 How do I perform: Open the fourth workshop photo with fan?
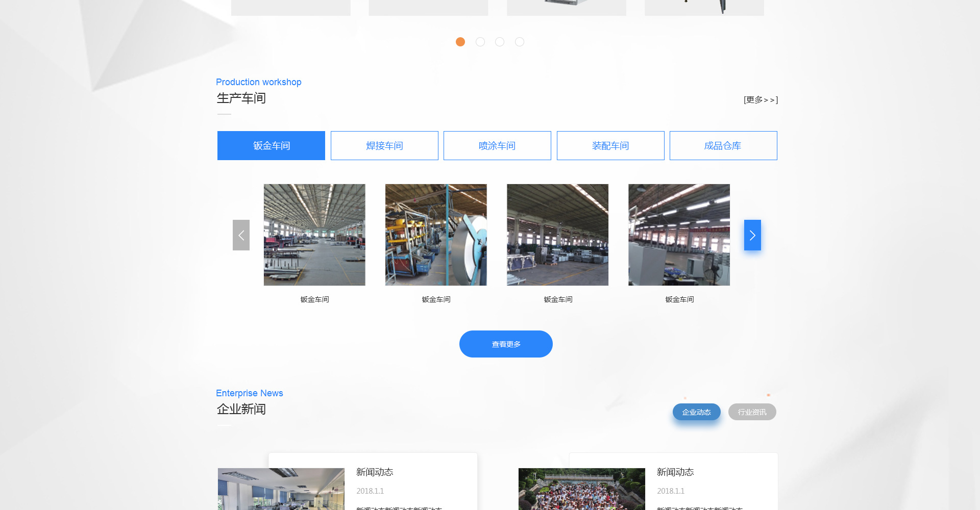[x=679, y=235]
